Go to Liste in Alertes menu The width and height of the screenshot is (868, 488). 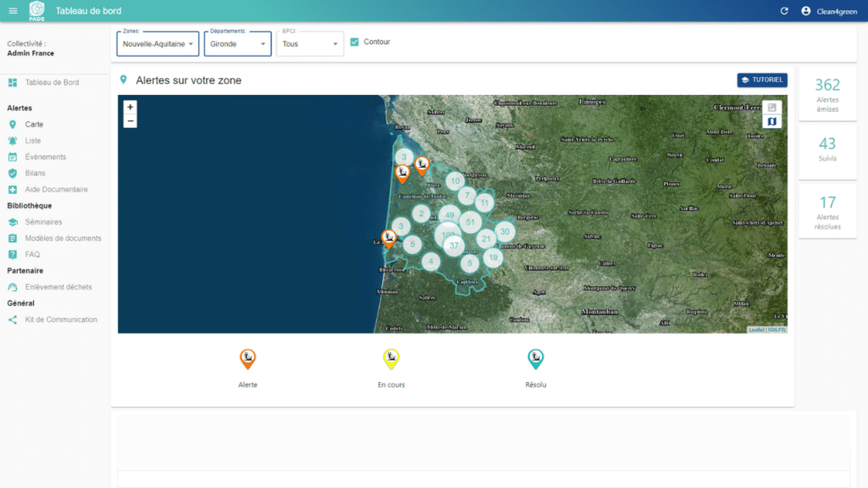click(33, 141)
